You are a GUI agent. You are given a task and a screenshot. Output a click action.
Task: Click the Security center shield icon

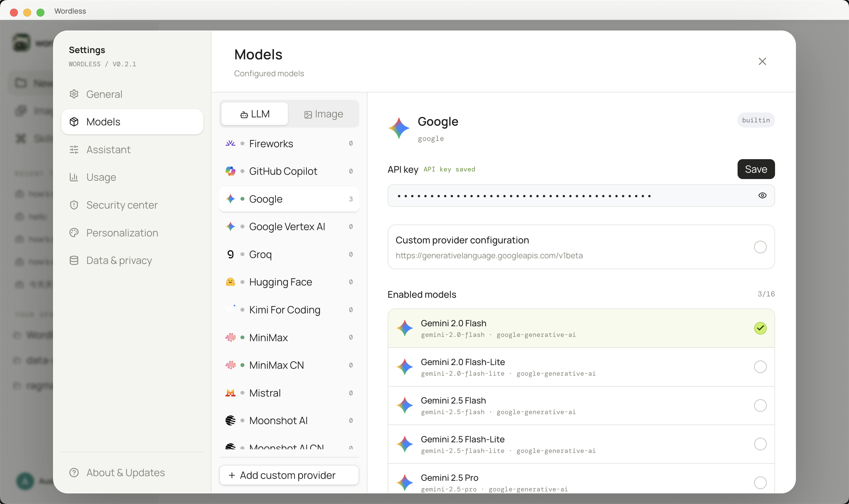(74, 205)
